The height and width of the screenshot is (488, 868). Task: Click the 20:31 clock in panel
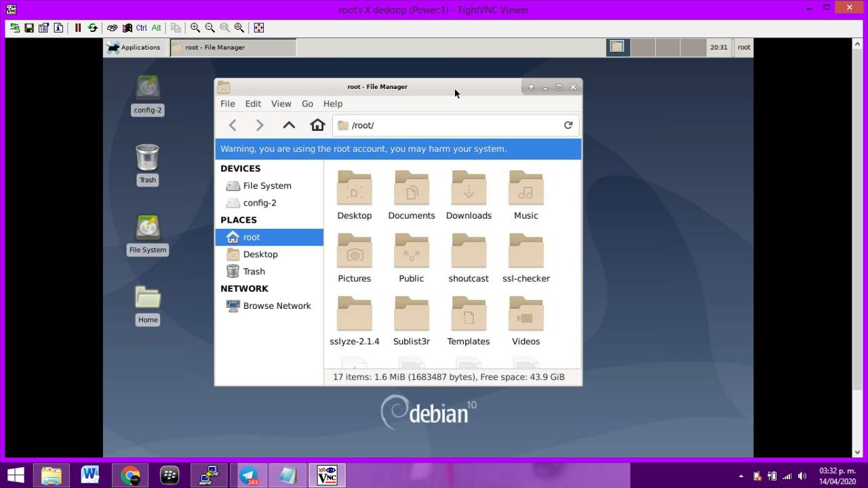[x=718, y=48]
